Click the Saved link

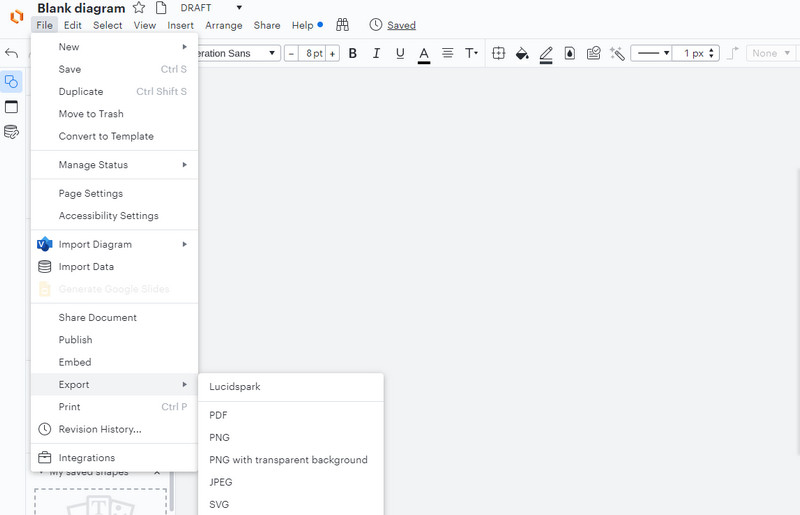[402, 25]
